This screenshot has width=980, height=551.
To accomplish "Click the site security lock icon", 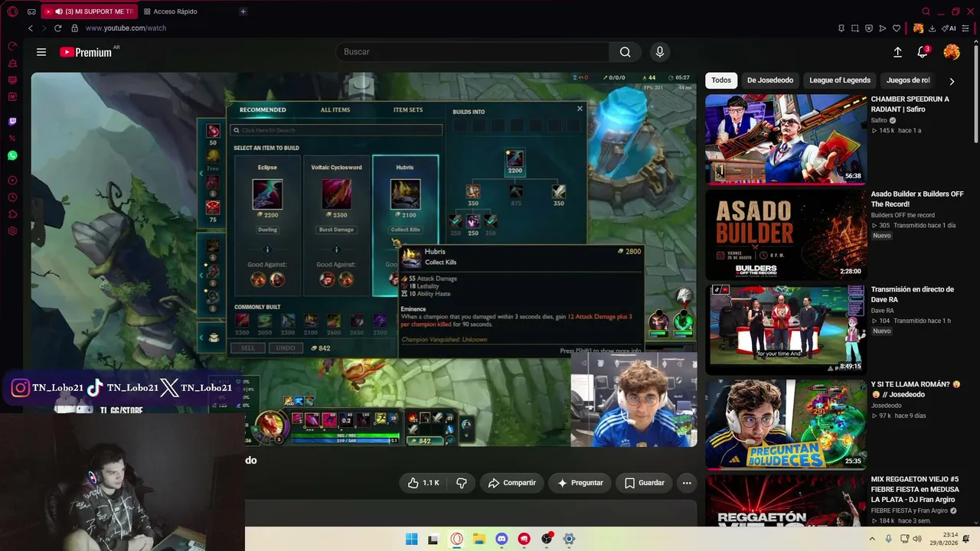I will (x=74, y=28).
